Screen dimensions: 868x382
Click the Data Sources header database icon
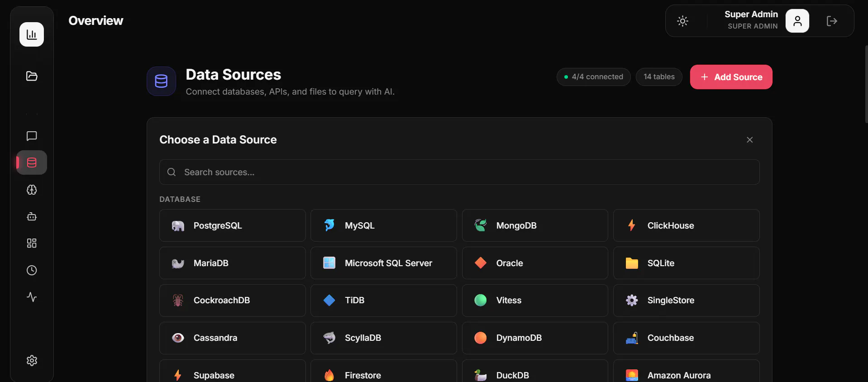click(x=161, y=81)
